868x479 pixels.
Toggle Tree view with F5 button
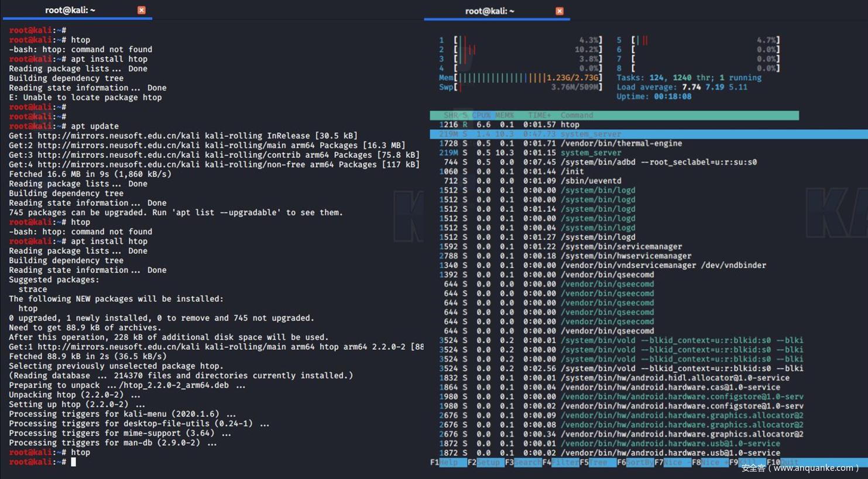point(598,462)
